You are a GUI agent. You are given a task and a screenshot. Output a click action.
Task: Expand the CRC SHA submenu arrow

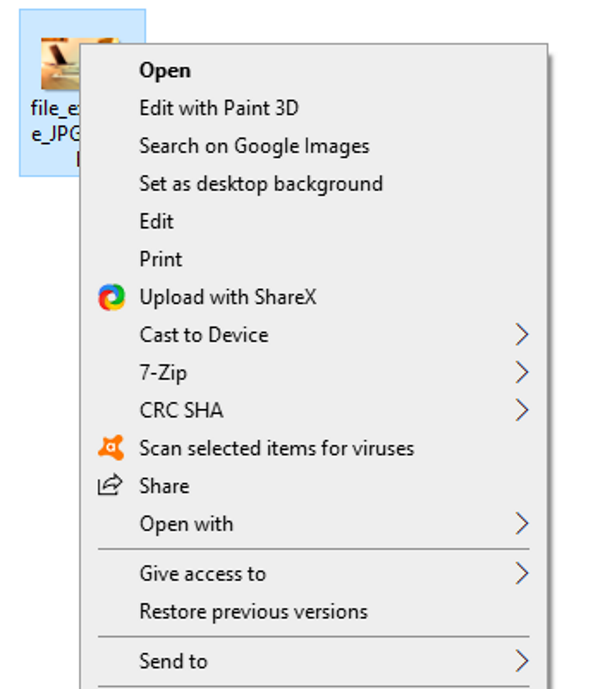click(x=521, y=410)
